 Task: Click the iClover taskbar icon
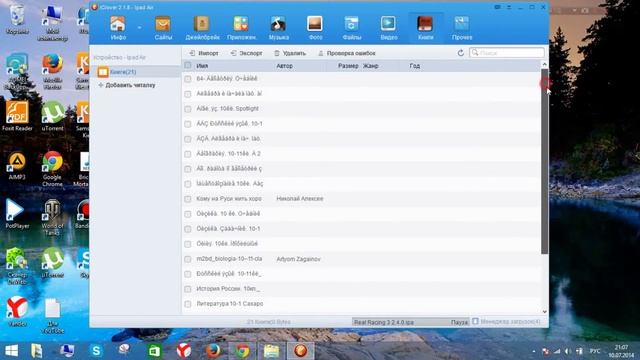click(x=301, y=351)
